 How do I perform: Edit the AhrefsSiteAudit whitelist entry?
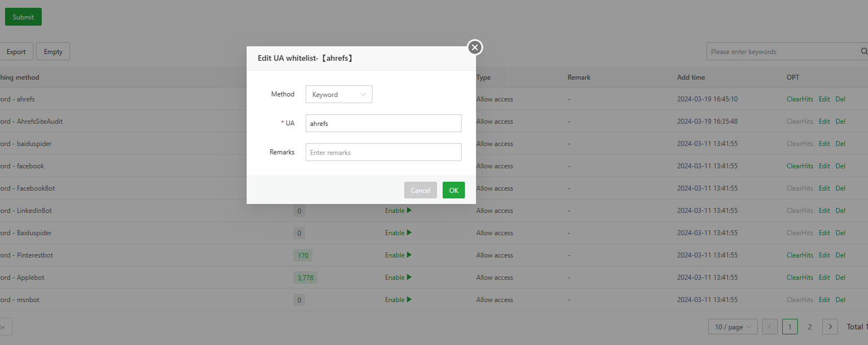pos(824,122)
